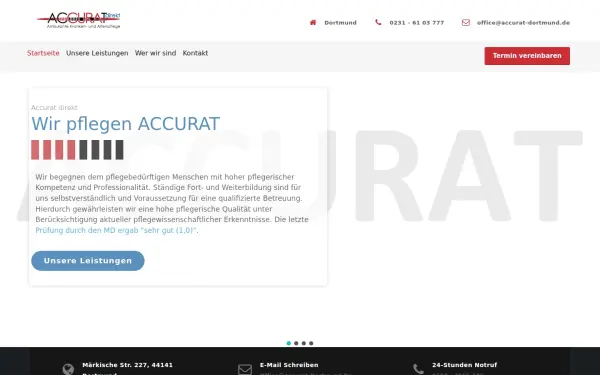Click the 24-Stunden Notruf label
Image resolution: width=600 pixels, height=375 pixels.
pyautogui.click(x=465, y=365)
